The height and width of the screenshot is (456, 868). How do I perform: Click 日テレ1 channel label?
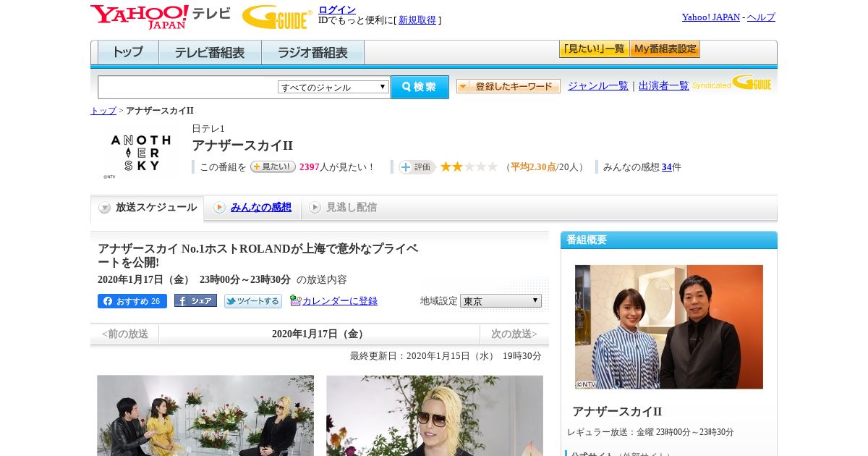(x=208, y=128)
